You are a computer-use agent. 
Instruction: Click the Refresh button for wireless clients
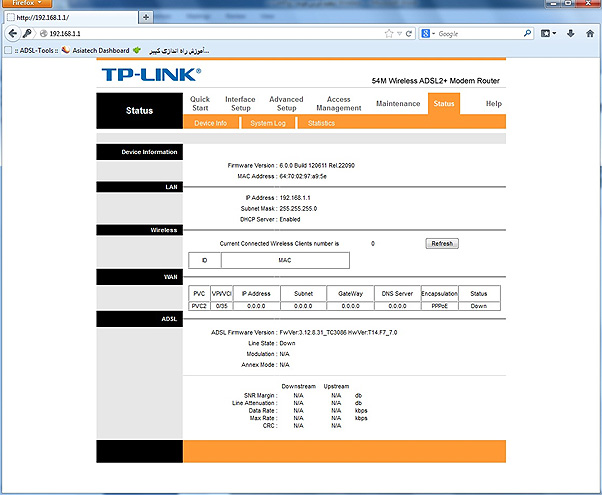[x=442, y=243]
